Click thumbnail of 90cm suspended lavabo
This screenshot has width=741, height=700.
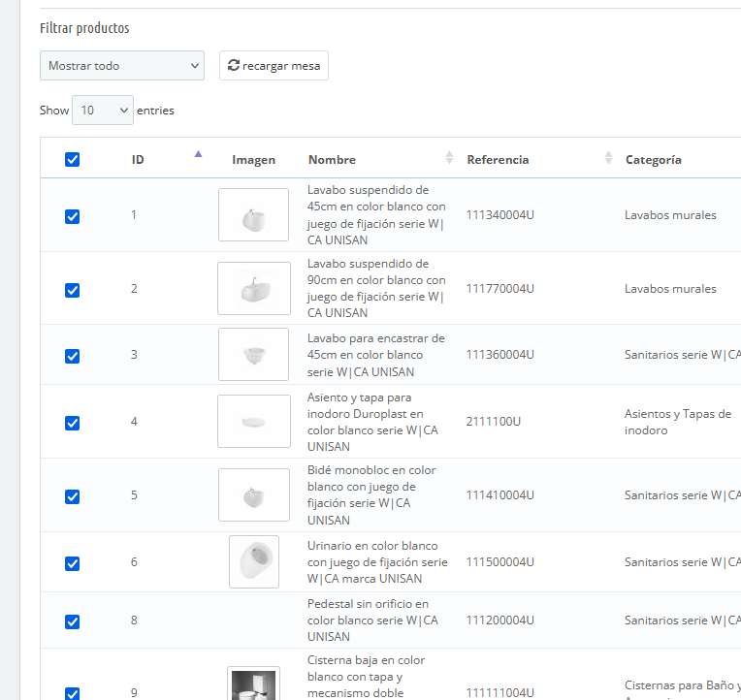click(253, 289)
